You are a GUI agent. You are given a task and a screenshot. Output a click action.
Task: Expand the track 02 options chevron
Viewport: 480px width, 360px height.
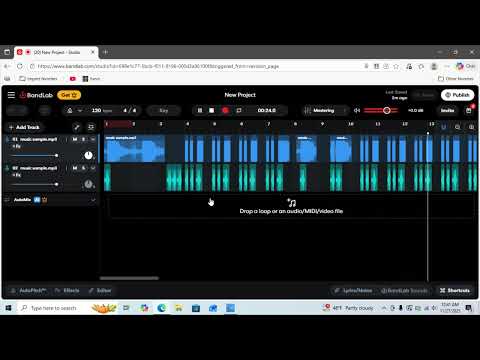(x=93, y=168)
